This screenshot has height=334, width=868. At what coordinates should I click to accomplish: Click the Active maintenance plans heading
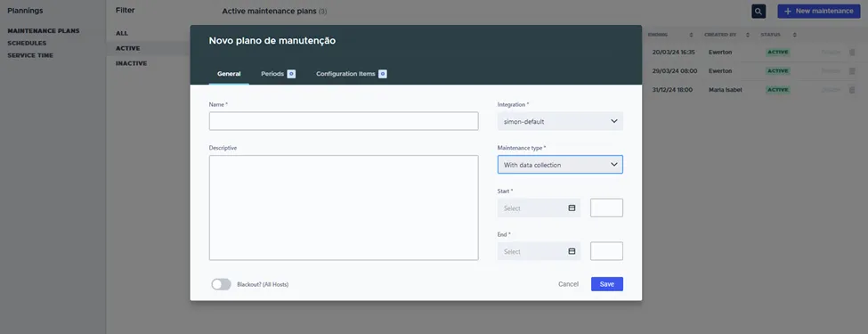coord(270,11)
